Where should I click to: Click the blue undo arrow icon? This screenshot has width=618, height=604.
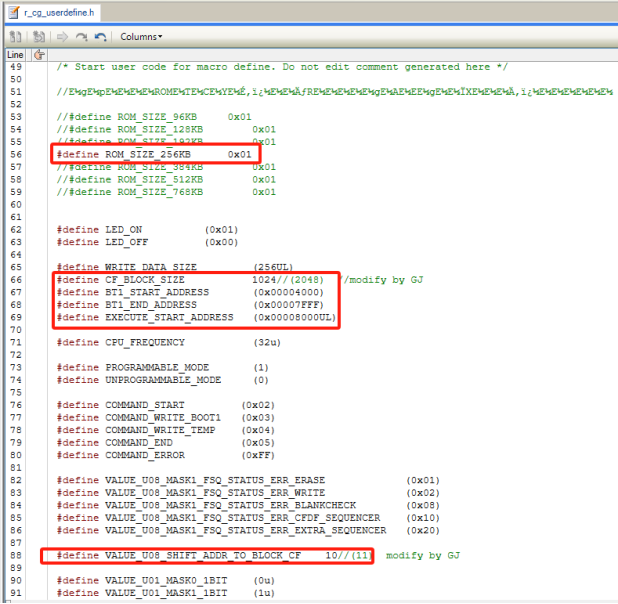101,37
